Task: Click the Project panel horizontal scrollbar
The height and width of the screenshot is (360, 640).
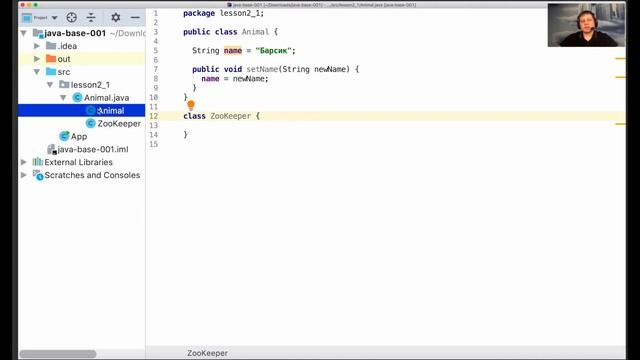Action: tap(58, 354)
